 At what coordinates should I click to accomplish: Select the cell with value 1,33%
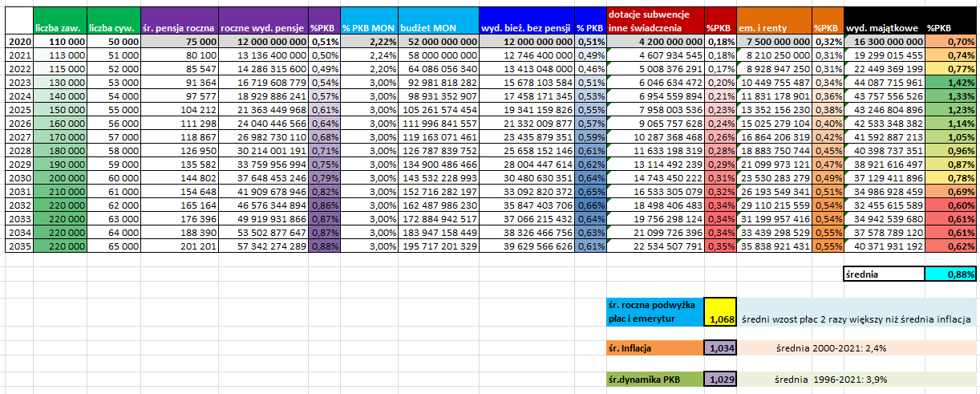tap(951, 95)
